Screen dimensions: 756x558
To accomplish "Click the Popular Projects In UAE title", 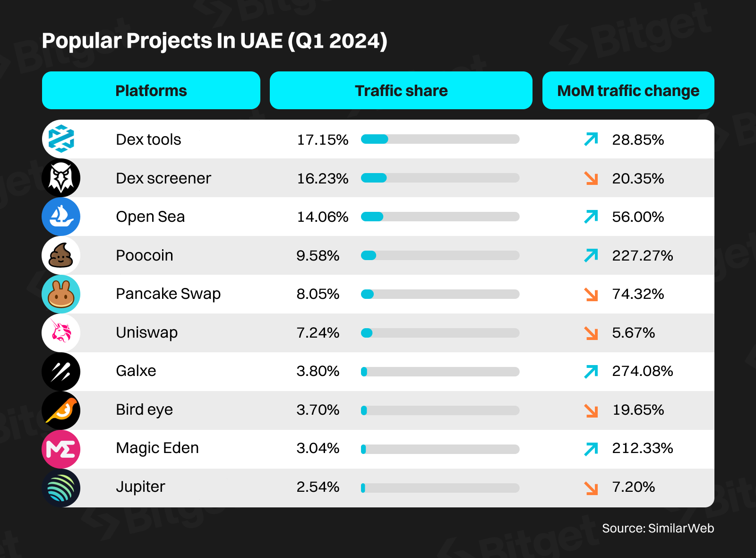I will click(215, 41).
